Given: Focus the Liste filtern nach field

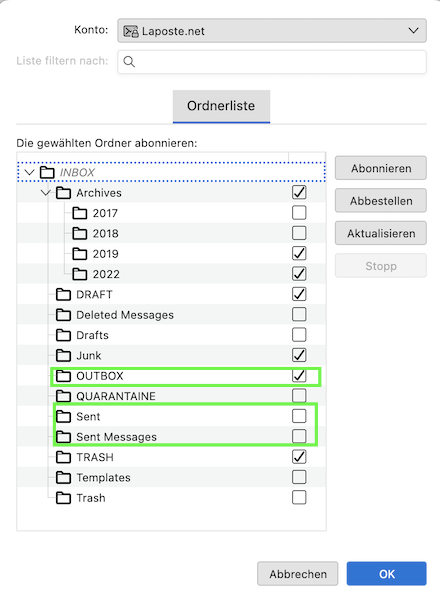Looking at the screenshot, I should point(272,62).
